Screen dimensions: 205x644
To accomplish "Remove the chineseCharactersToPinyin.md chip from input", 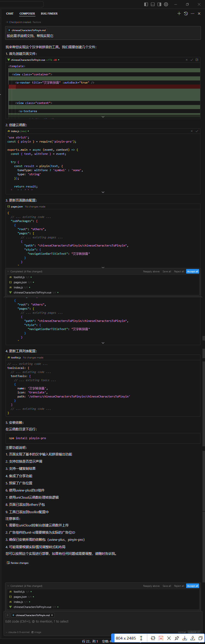I will (x=52, y=615).
